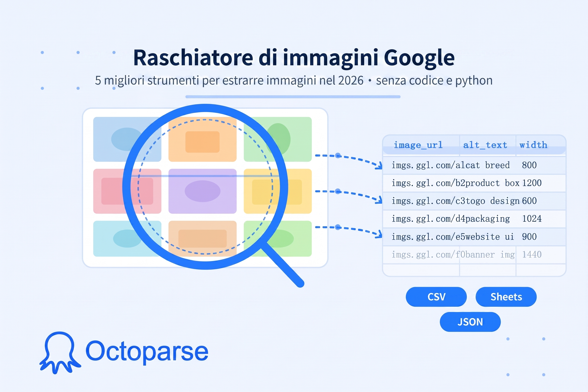Select the alt_text column header

[485, 145]
